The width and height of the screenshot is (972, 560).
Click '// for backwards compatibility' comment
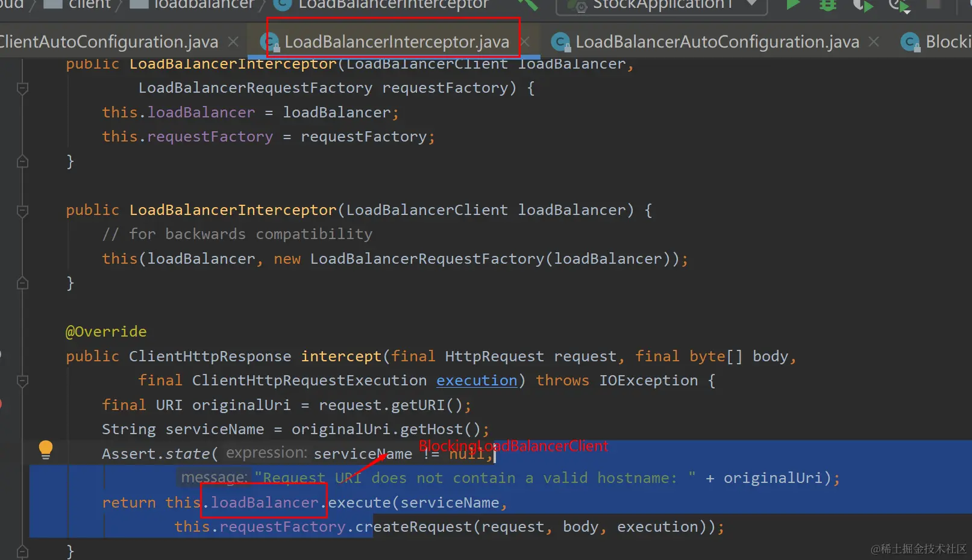click(x=237, y=234)
